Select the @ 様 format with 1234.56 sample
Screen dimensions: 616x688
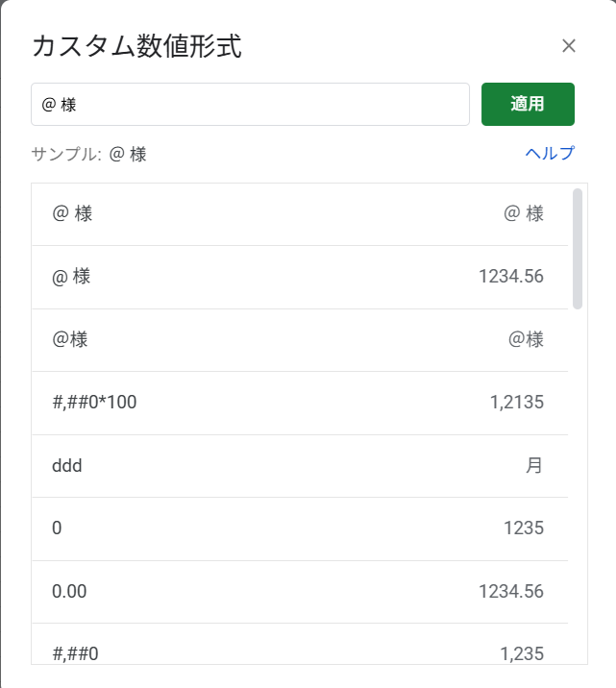[300, 277]
